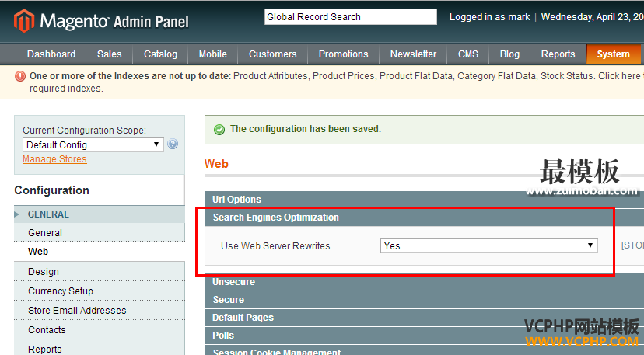Select Contacts in sidebar
Image resolution: width=644 pixels, height=355 pixels.
pos(100,330)
